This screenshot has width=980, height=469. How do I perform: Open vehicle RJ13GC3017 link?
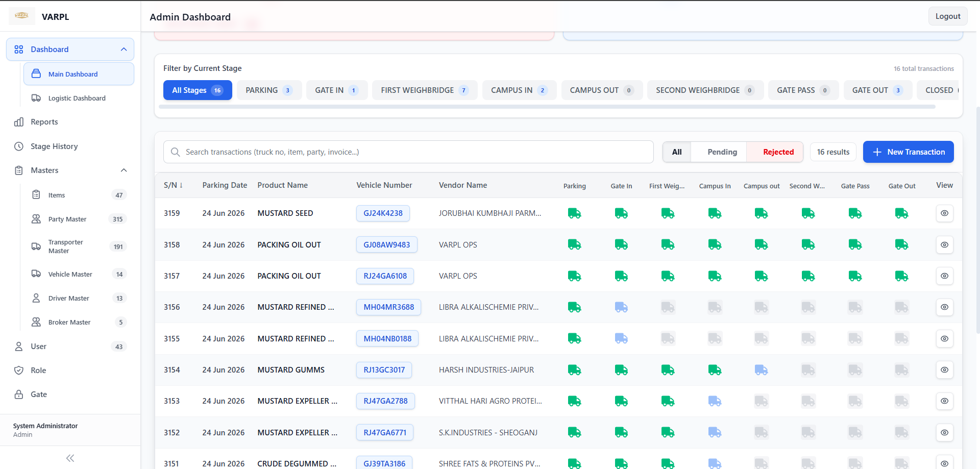click(384, 370)
